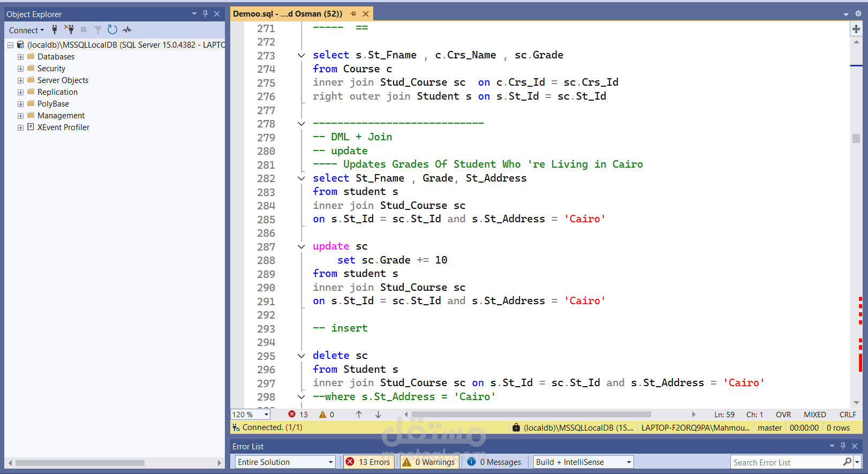Click the Connect Object Explorer plug icon
Image resolution: width=868 pixels, height=474 pixels.
coord(55,29)
